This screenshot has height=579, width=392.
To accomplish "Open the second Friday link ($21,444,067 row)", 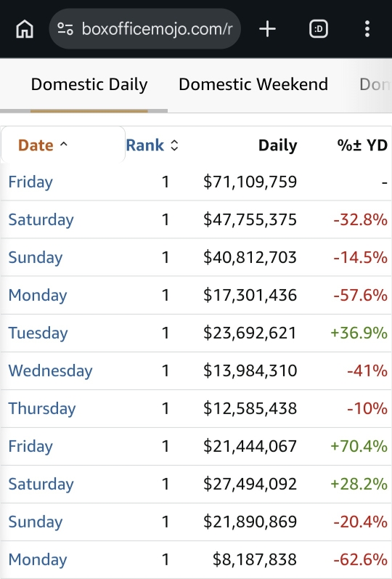I will (30, 447).
